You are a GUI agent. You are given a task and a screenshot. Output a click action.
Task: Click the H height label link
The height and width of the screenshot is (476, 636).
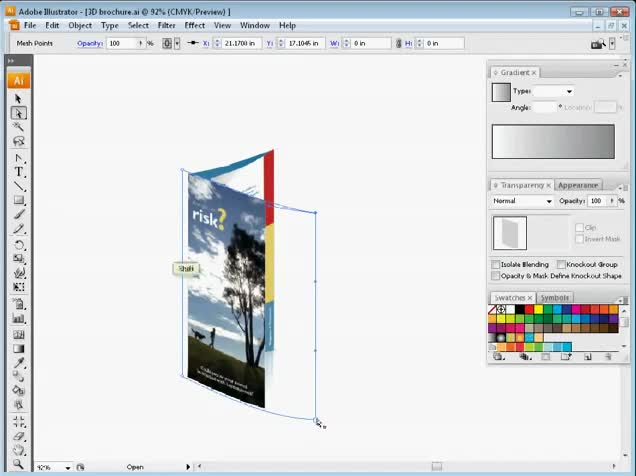(408, 43)
